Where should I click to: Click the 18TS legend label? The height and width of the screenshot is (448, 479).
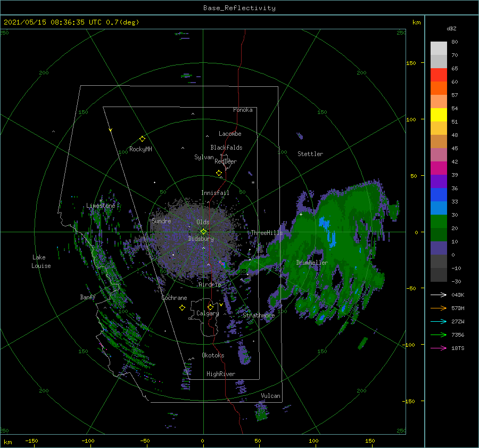458,348
